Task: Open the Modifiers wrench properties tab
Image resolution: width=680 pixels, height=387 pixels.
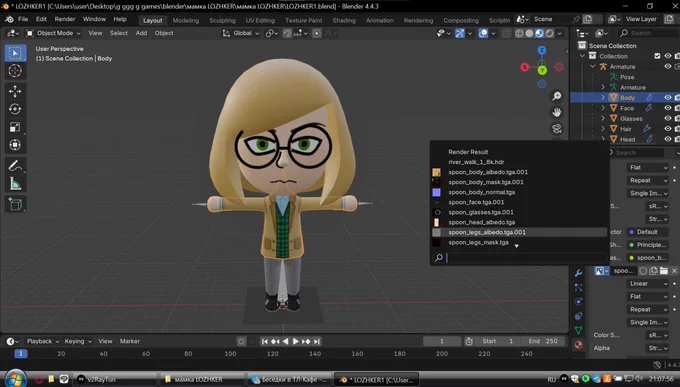Action: tap(579, 273)
